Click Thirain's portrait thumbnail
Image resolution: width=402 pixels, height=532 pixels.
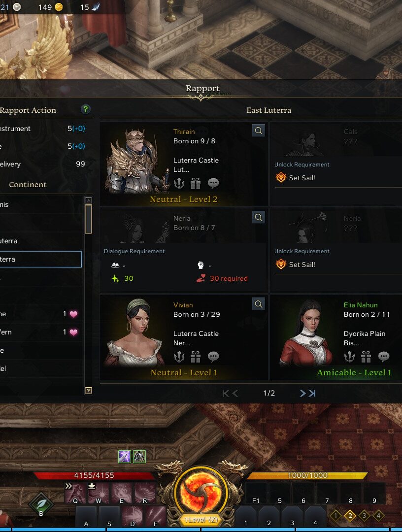point(136,161)
